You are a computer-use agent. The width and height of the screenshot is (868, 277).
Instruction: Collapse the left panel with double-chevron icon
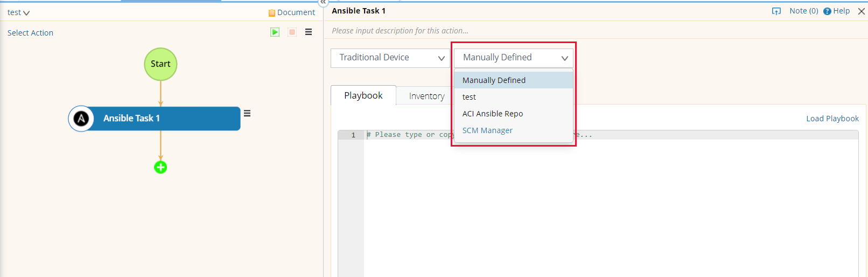point(323,3)
